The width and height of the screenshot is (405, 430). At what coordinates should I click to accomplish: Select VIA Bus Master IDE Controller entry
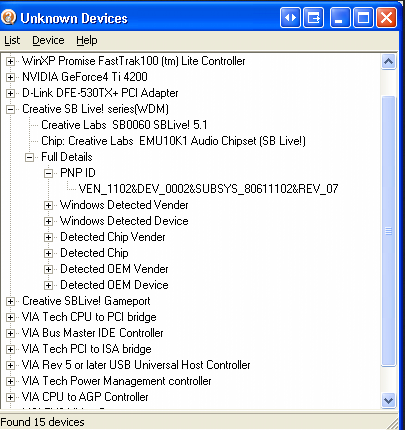[93, 333]
